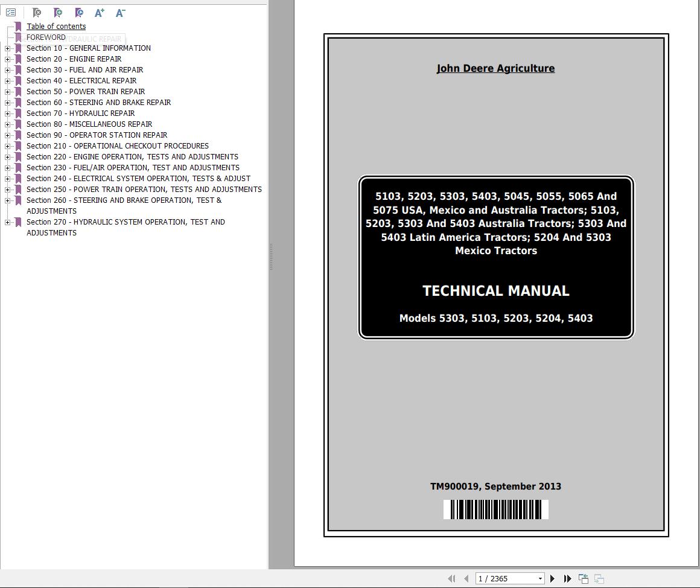This screenshot has width=700, height=588.
Task: Click the bookmark icon beside Section 80
Action: point(18,124)
